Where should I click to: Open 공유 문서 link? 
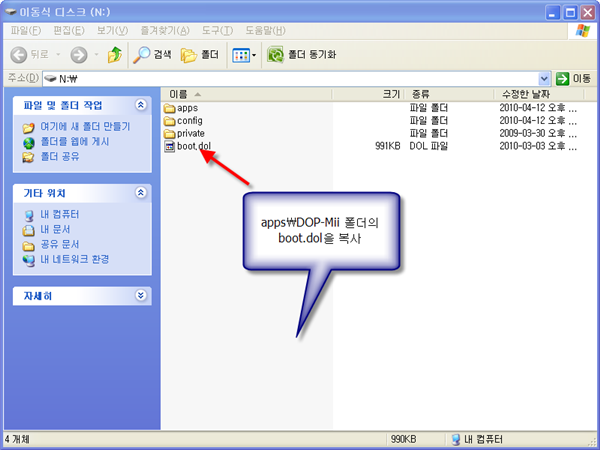[x=60, y=244]
